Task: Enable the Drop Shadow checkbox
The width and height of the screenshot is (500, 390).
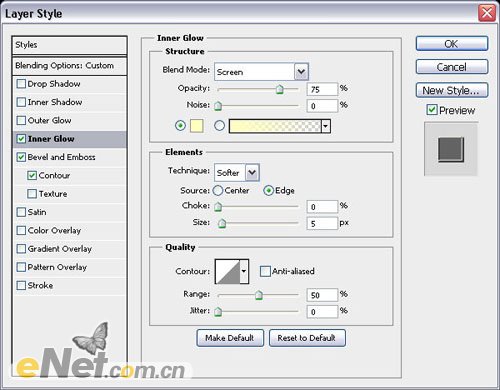Action: tap(21, 84)
